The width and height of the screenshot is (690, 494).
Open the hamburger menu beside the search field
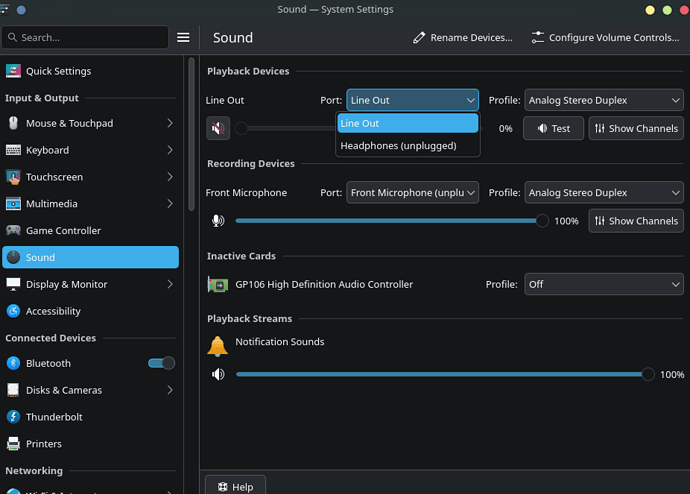[183, 37]
